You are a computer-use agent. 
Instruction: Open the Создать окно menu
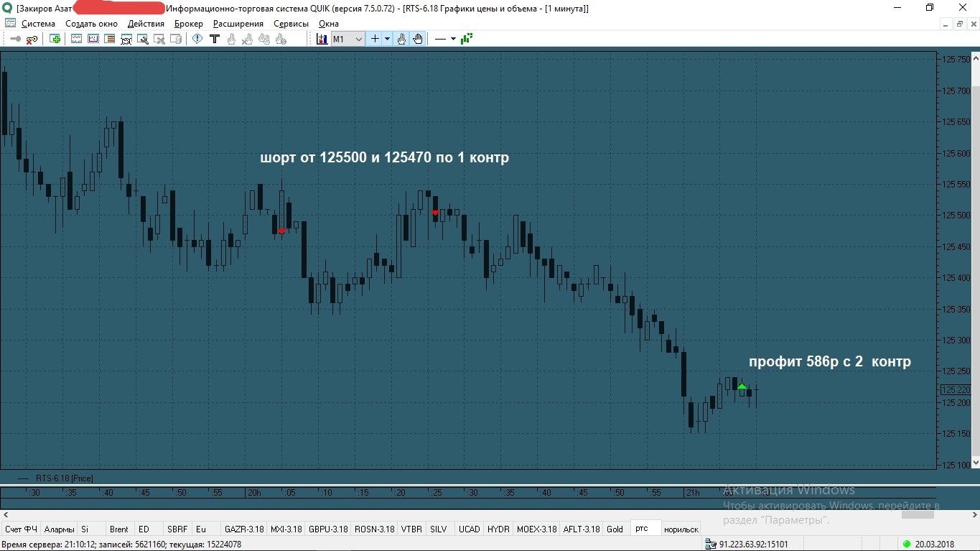pyautogui.click(x=91, y=24)
